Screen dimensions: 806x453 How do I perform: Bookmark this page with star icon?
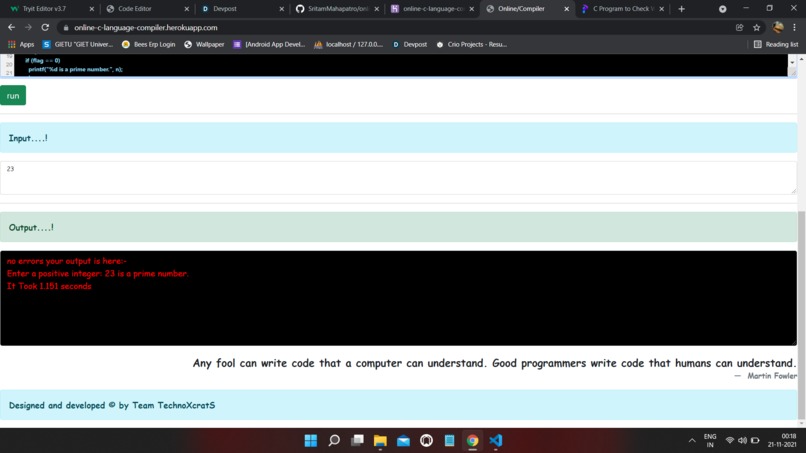(x=757, y=28)
